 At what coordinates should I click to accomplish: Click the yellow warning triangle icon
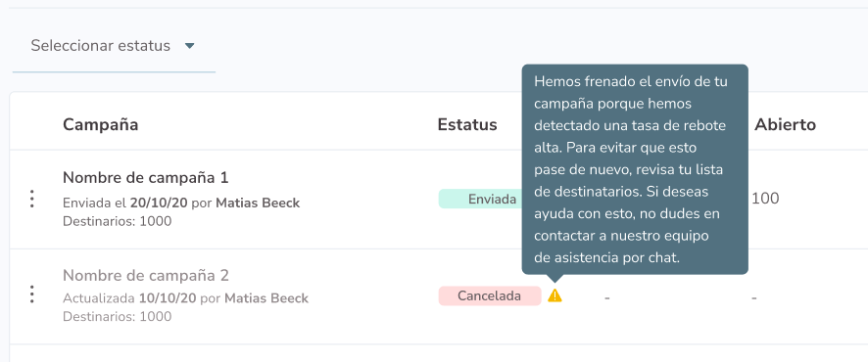point(555,295)
